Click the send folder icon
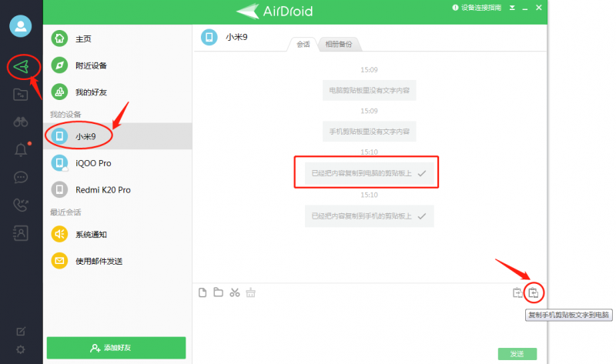This screenshot has width=616, height=364. 219,292
